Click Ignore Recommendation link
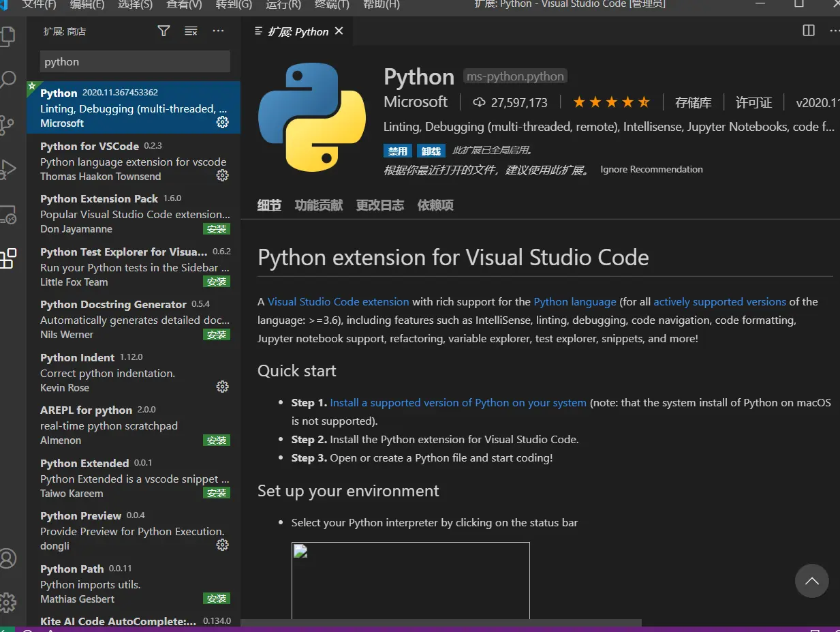The width and height of the screenshot is (840, 632). click(651, 169)
